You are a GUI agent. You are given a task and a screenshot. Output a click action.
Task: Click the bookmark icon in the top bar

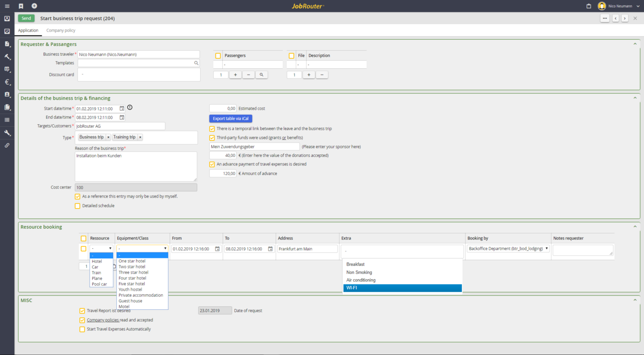click(21, 6)
